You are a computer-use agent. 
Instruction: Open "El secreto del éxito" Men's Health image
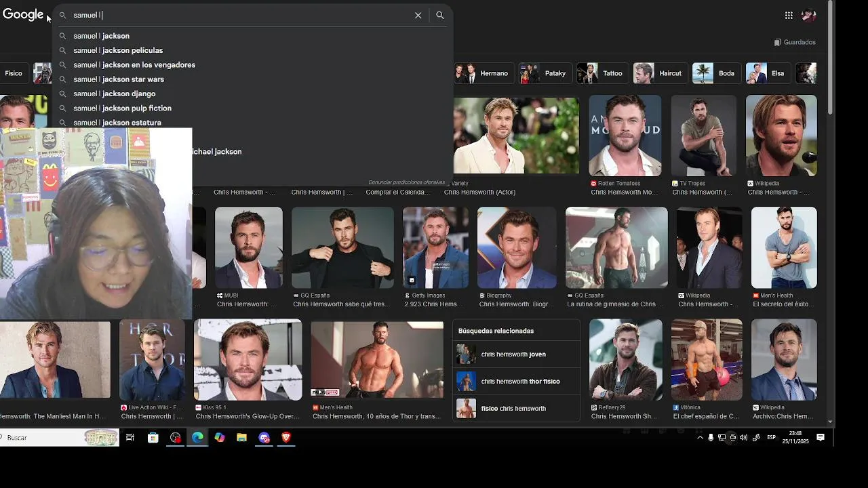point(784,247)
